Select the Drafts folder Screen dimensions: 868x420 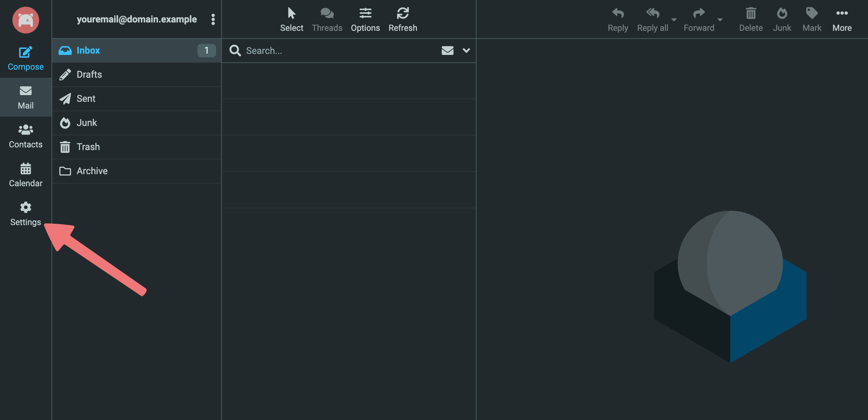[89, 75]
